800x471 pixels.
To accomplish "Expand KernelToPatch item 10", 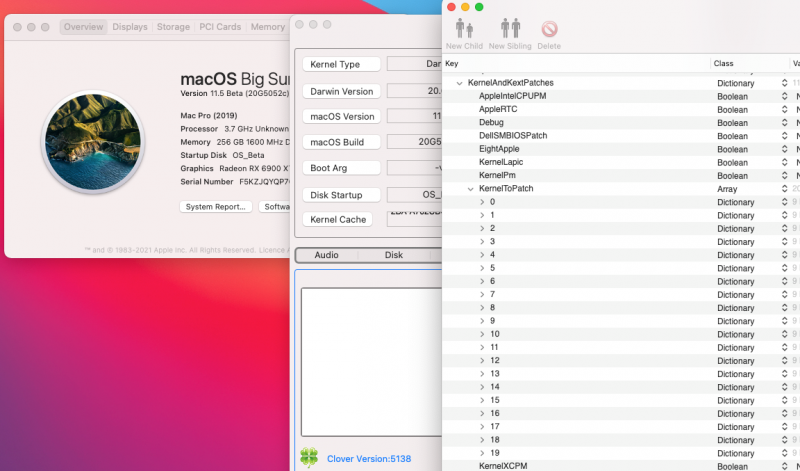I will click(x=482, y=334).
